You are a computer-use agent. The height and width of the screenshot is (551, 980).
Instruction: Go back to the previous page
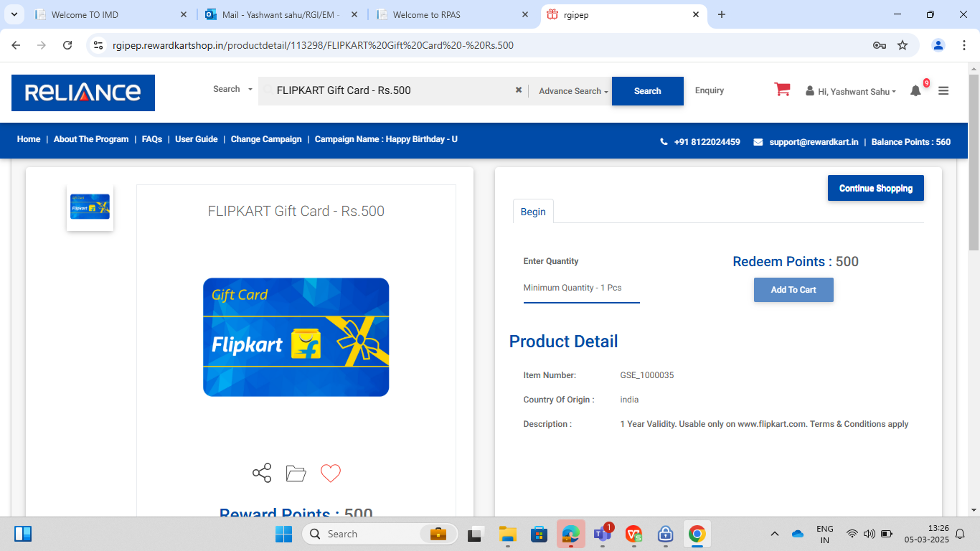pyautogui.click(x=16, y=45)
